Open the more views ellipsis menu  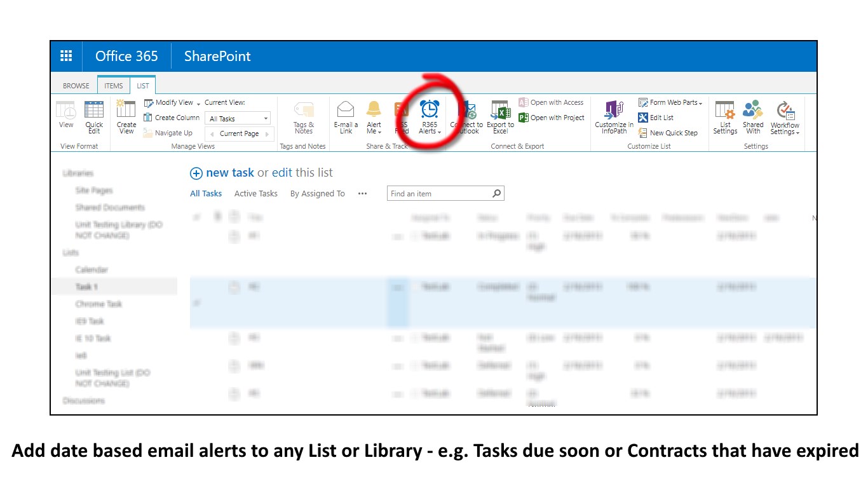[x=362, y=194]
